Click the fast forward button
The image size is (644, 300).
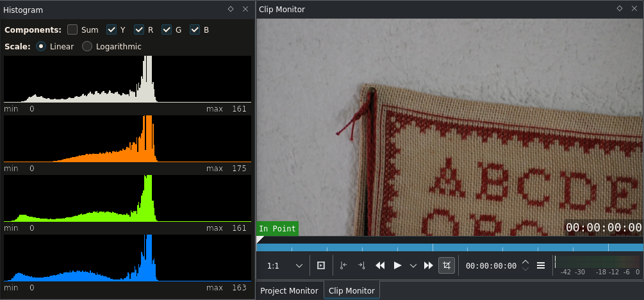coord(429,265)
